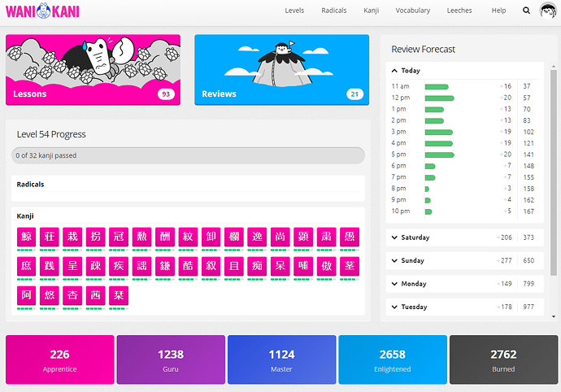Open the Levels menu
This screenshot has height=392, width=561.
coord(294,11)
